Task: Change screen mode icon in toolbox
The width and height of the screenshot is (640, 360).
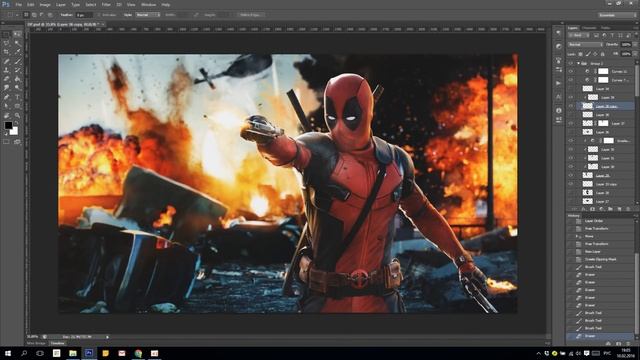Action: (17, 142)
